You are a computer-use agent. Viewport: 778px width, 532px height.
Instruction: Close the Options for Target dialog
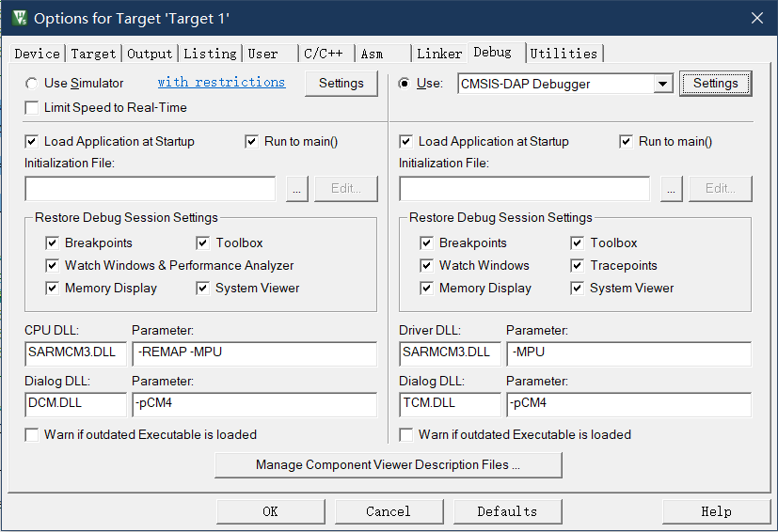(x=756, y=18)
